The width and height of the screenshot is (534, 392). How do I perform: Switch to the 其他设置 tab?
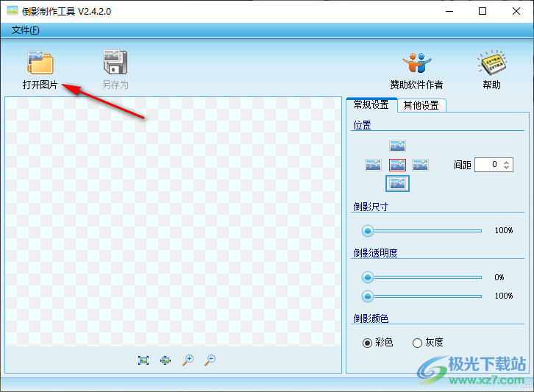(x=421, y=105)
